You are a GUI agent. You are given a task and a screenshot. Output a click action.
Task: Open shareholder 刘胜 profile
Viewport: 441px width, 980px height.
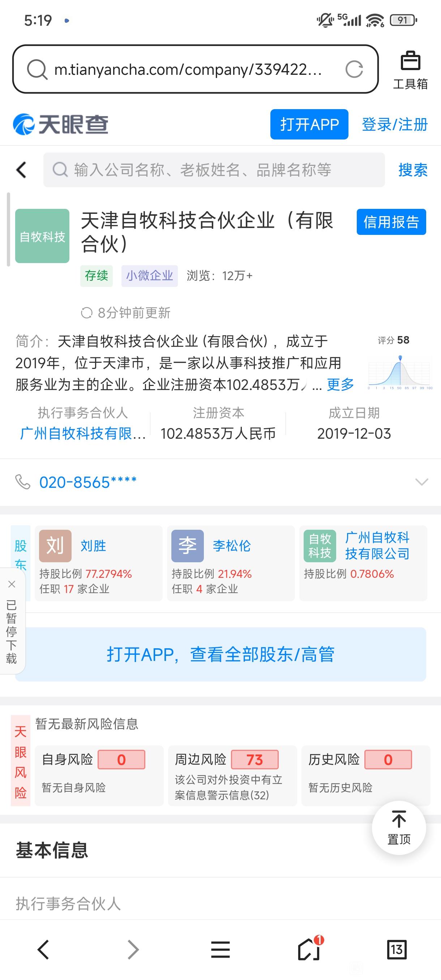[x=93, y=546]
